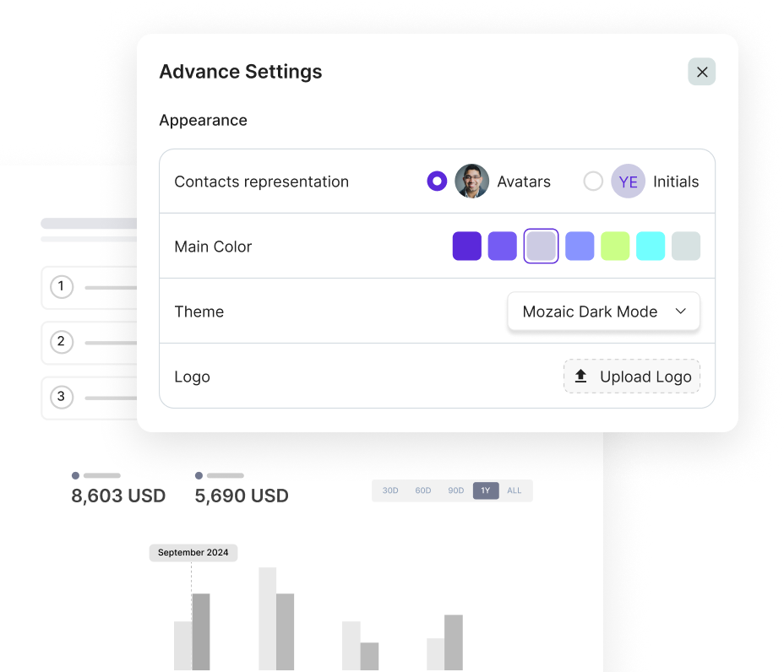The width and height of the screenshot is (784, 672).
Task: Close the Advance Settings dialog
Action: 701,72
